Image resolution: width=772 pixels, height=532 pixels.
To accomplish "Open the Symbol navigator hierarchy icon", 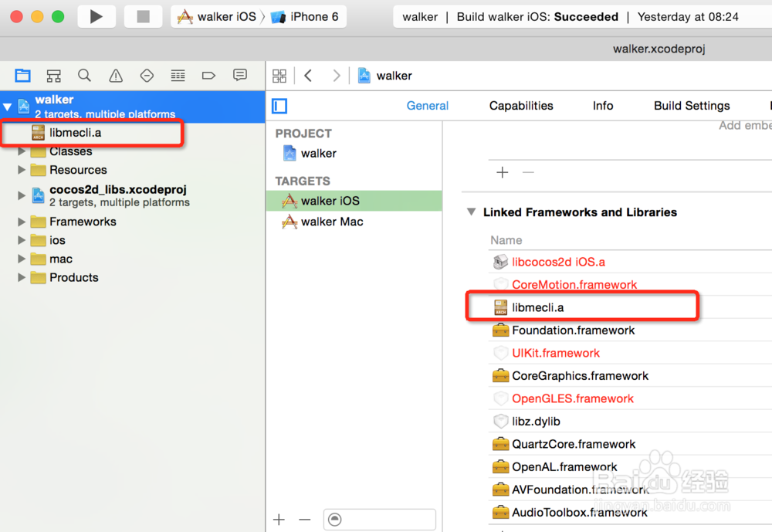I will click(54, 76).
